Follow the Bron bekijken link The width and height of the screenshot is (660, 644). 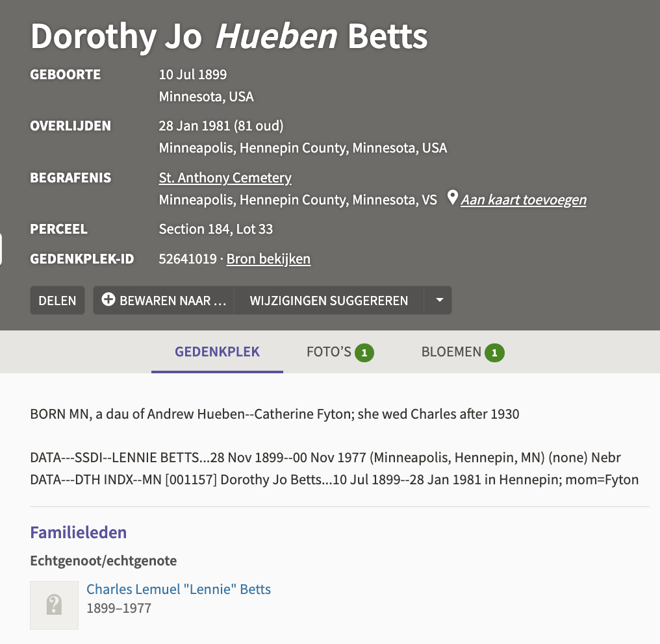click(x=268, y=259)
